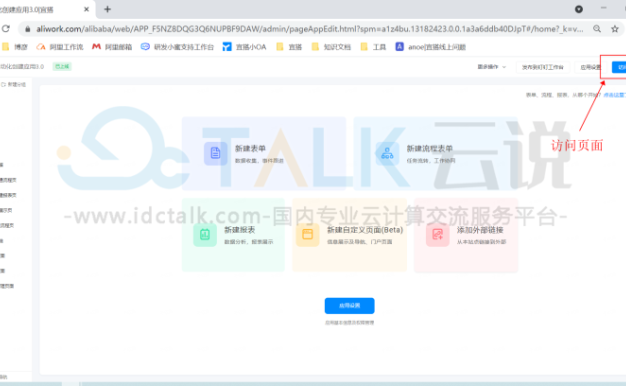Image resolution: width=626 pixels, height=386 pixels.
Task: Click the red 添加外部链接 icon
Action: [x=438, y=235]
